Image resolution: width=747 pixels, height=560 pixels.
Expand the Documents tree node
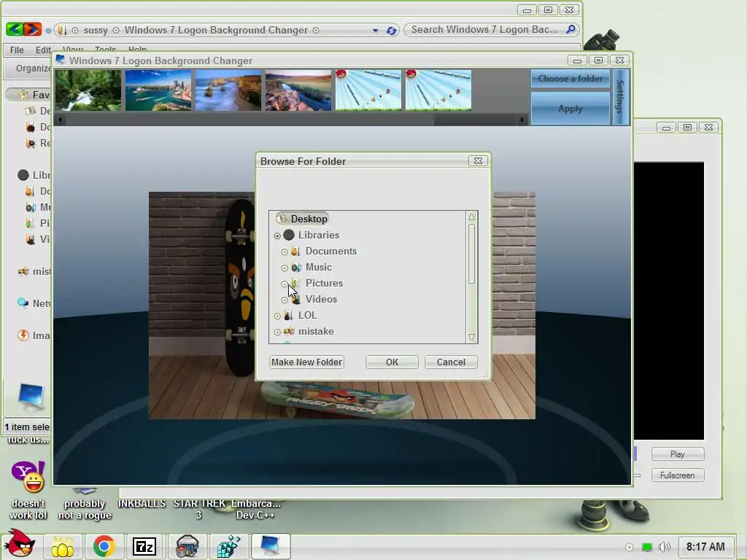[x=285, y=252]
